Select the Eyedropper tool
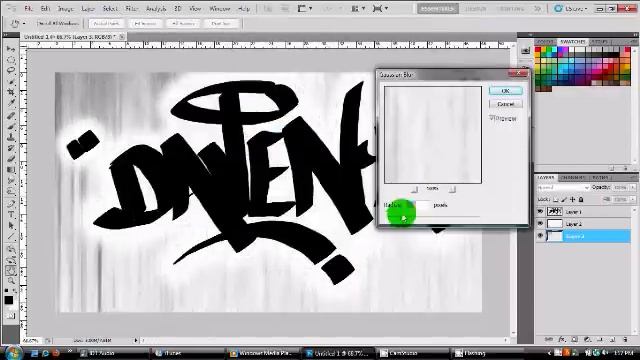This screenshot has height=360, width=640. [x=11, y=102]
